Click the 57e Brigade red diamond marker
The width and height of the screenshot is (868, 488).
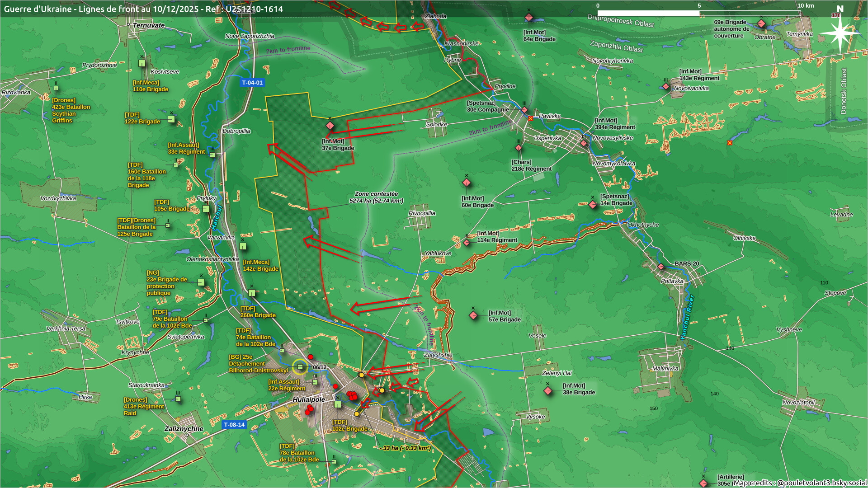(473, 315)
